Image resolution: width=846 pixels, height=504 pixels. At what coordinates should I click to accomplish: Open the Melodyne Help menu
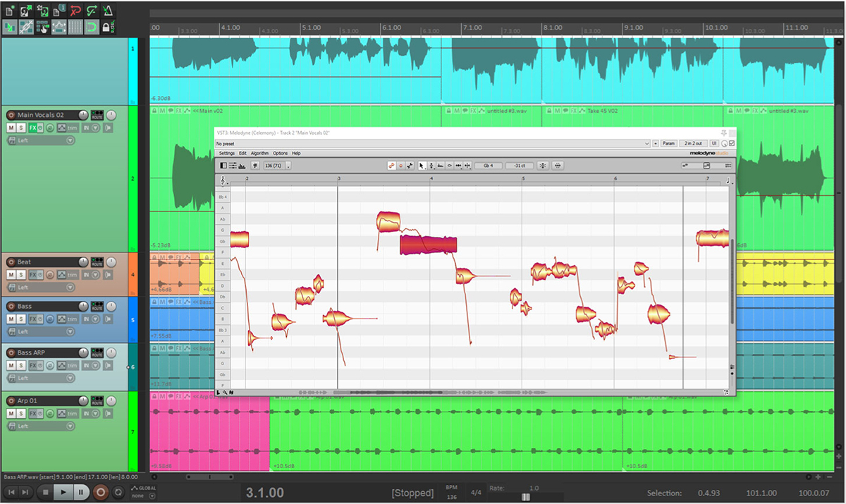296,153
